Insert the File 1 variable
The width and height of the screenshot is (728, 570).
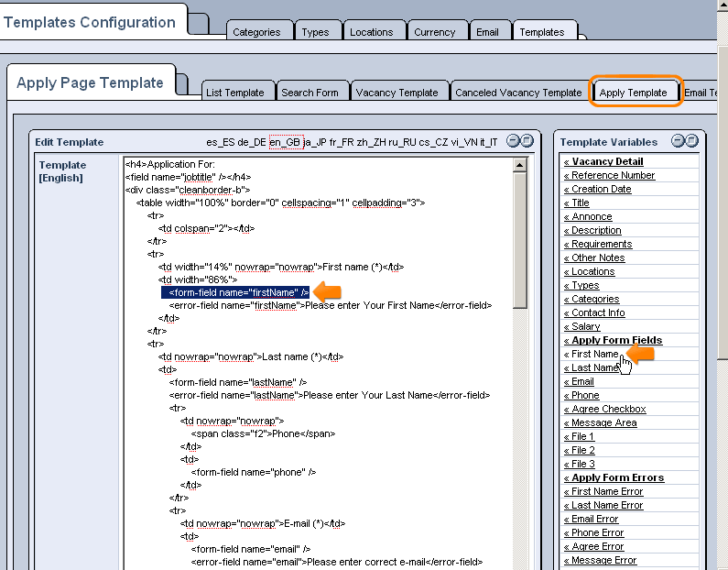(579, 437)
